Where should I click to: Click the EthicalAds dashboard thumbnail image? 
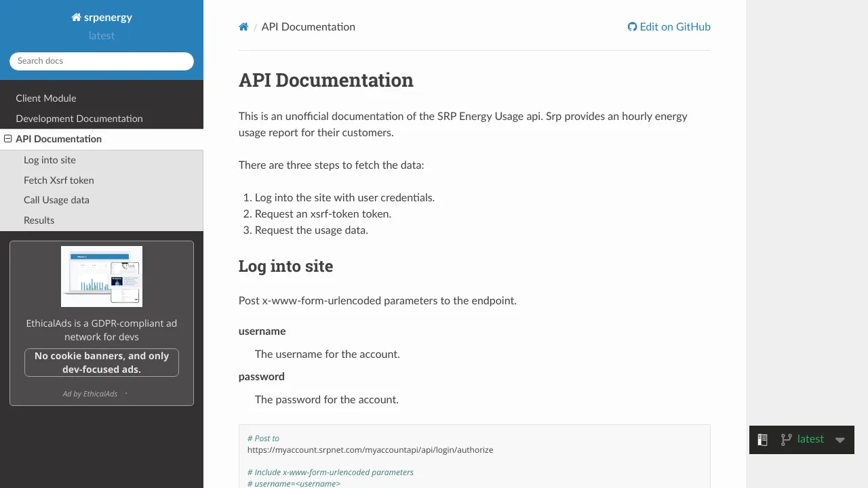(102, 277)
